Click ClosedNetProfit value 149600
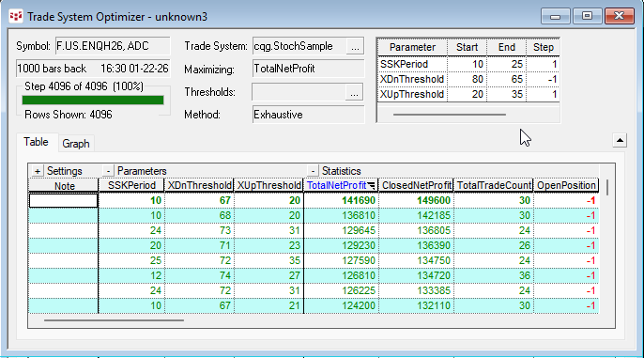The image size is (644, 358). [416, 200]
